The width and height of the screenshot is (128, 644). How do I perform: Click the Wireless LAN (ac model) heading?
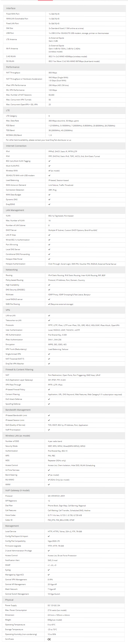pyautogui.click(x=18, y=436)
